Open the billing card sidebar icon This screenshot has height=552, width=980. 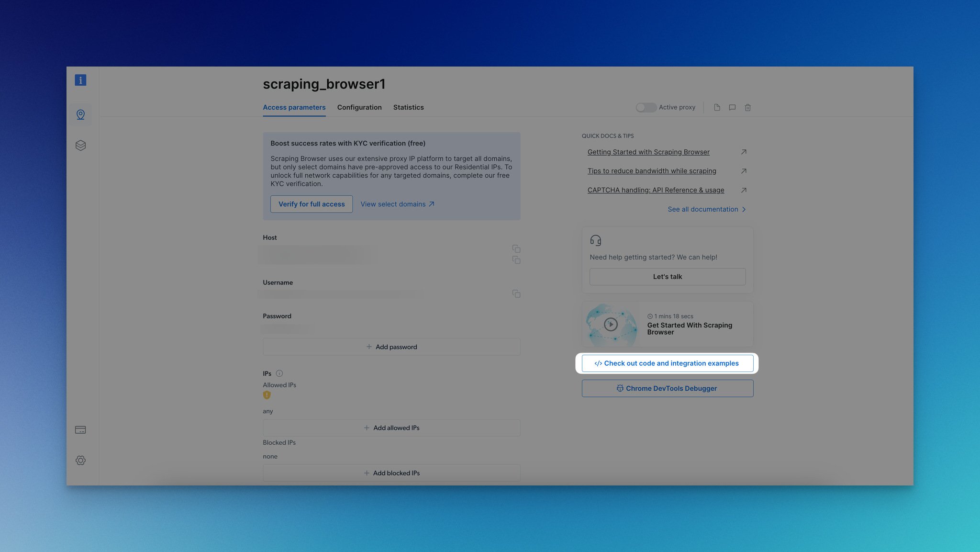coord(80,430)
